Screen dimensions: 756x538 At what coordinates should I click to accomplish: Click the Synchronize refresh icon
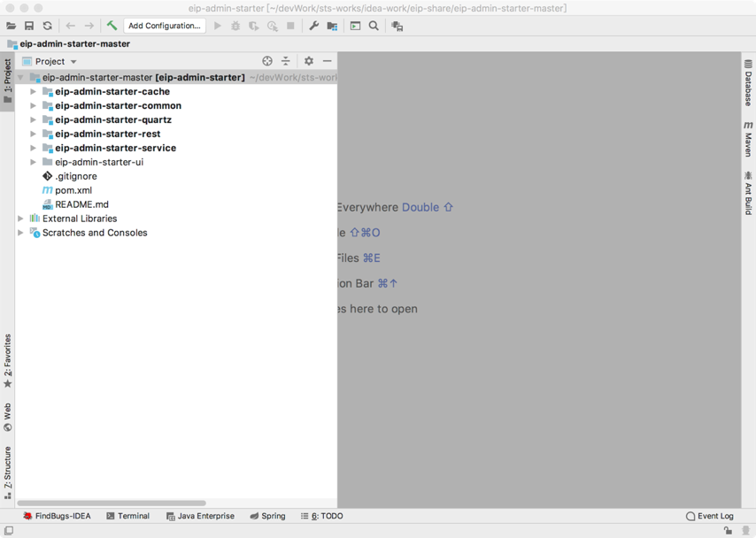[47, 26]
